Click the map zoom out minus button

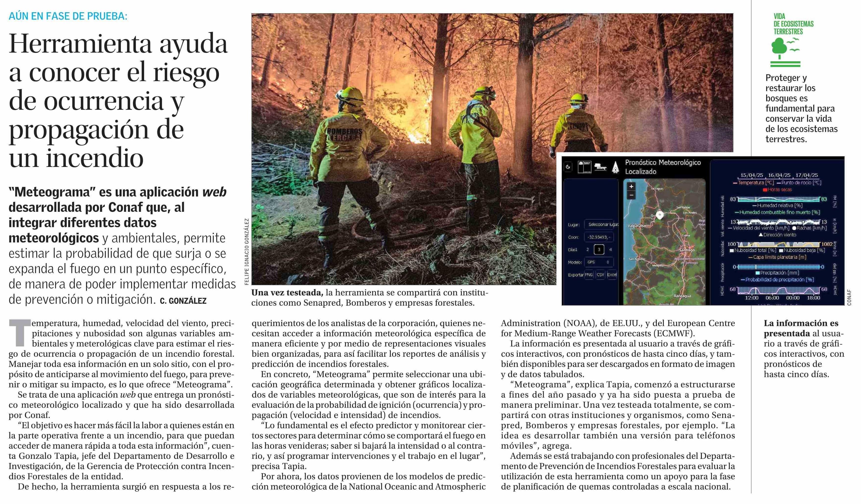631,195
